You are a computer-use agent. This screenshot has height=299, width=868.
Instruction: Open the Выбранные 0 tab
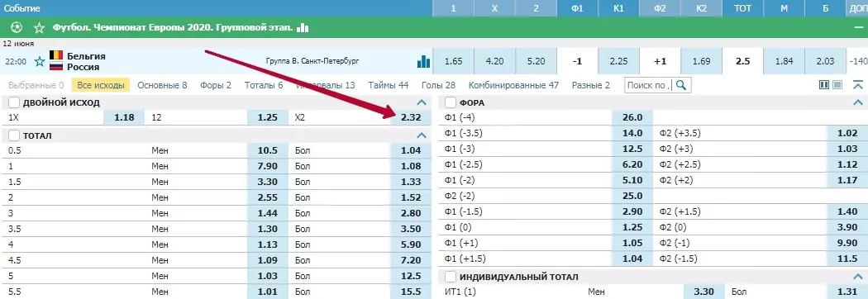36,85
